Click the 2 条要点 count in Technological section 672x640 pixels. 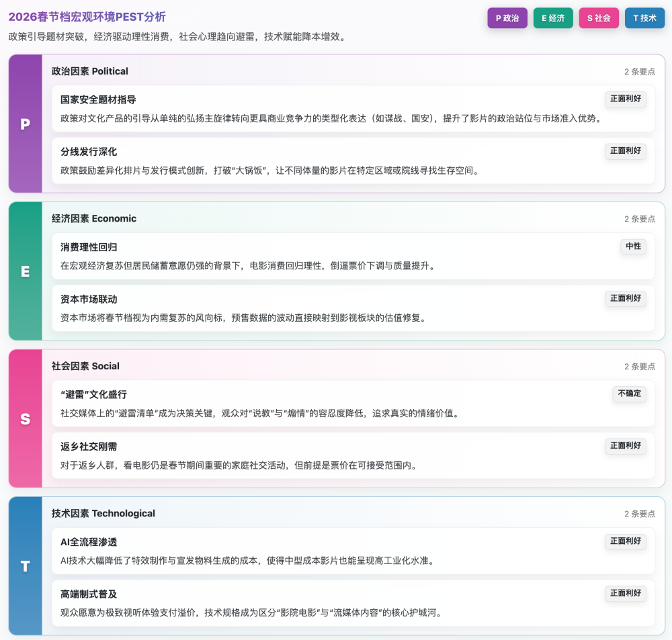tap(640, 514)
